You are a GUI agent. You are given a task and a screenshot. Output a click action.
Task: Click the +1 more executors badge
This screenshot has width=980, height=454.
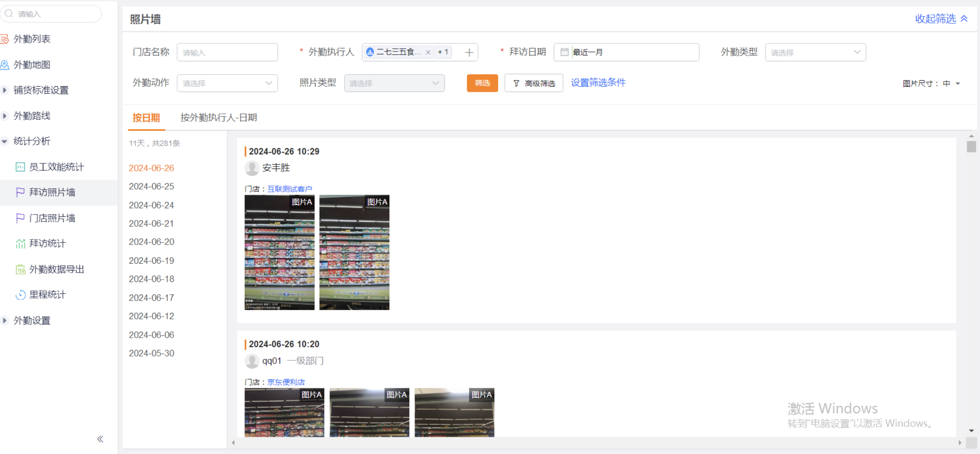(443, 52)
